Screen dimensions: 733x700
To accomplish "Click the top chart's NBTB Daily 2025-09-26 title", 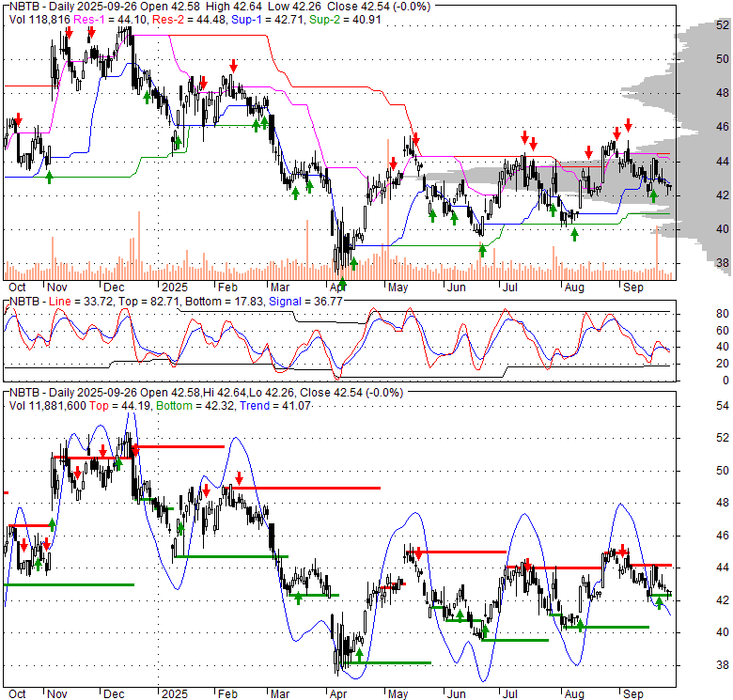I will [220, 7].
